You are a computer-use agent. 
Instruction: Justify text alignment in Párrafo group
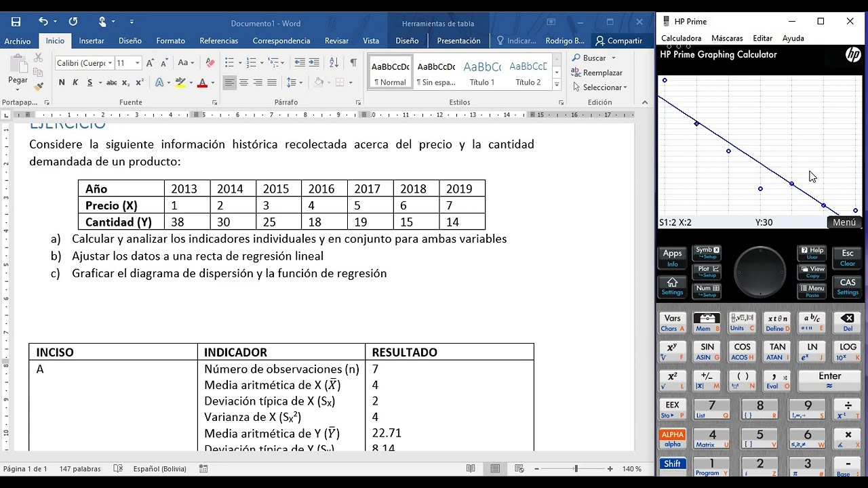(x=272, y=83)
